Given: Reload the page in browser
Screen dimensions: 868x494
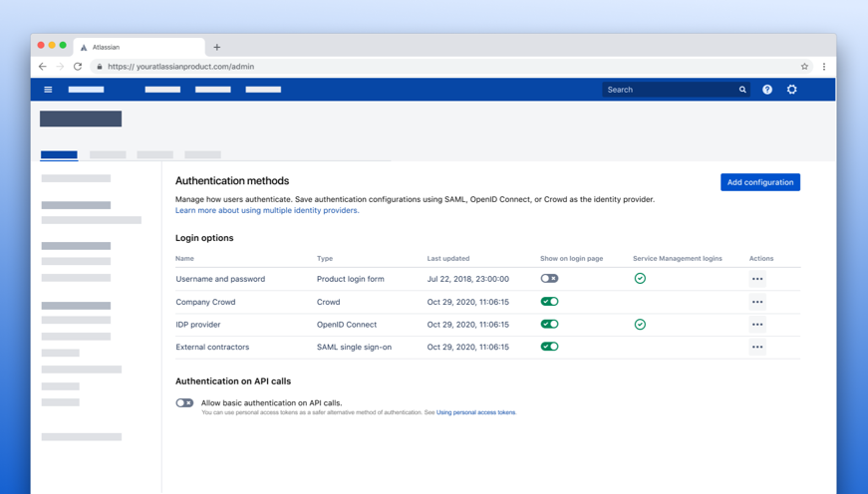Looking at the screenshot, I should coord(78,67).
